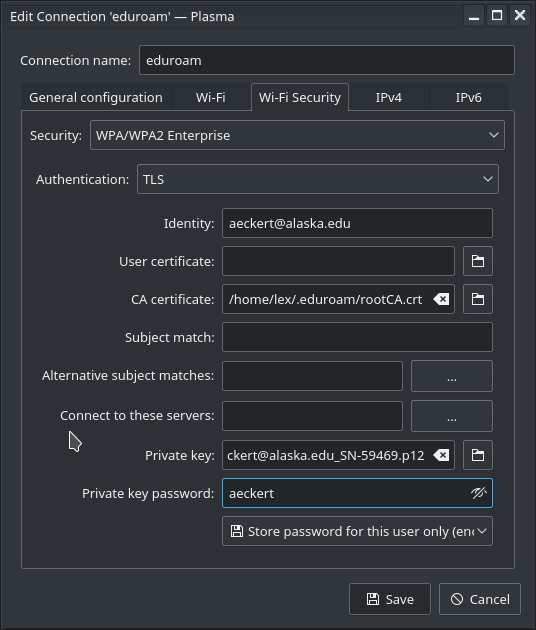536x630 pixels.
Task: Click the Subject match field
Action: [x=357, y=337]
